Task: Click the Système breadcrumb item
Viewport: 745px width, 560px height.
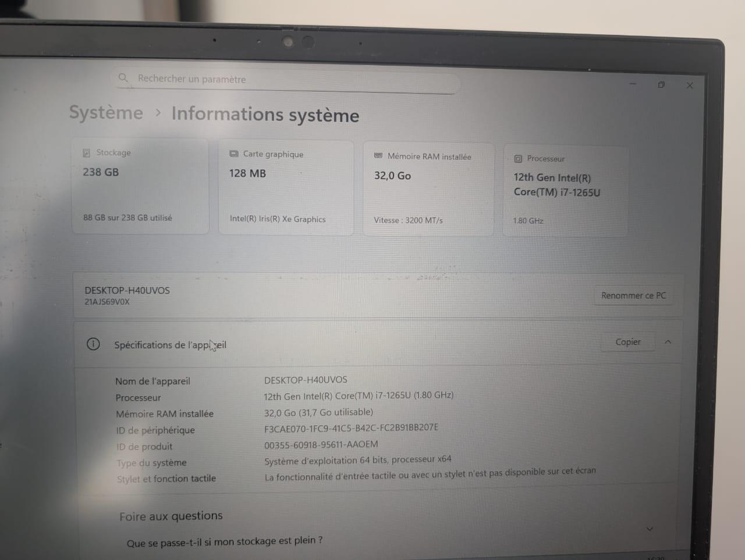Action: tap(106, 112)
